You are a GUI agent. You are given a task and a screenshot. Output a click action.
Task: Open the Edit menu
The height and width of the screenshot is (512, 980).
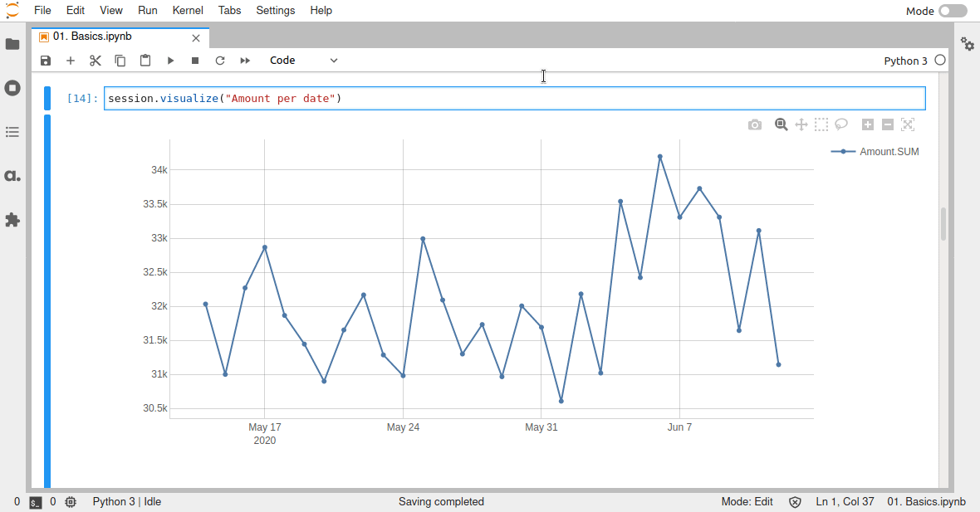click(75, 11)
